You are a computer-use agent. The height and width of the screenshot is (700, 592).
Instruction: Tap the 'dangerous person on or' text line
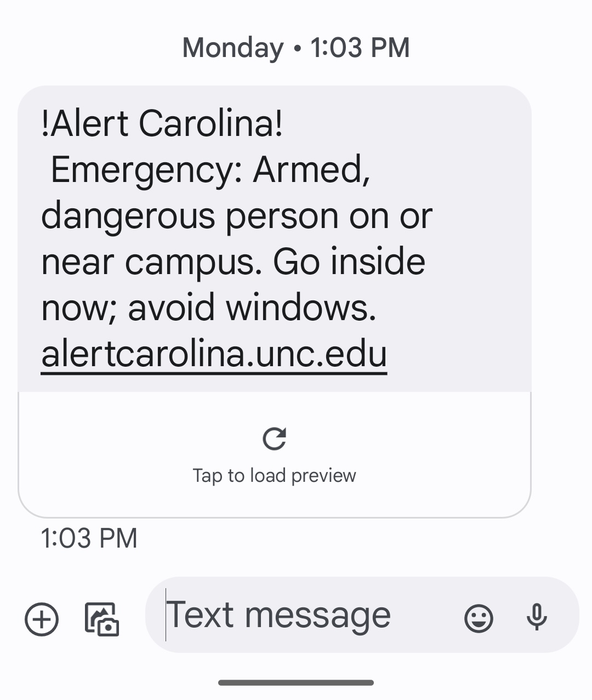(x=237, y=217)
